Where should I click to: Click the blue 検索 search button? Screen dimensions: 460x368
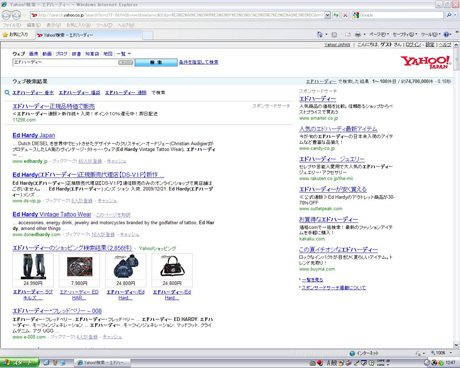pyautogui.click(x=156, y=62)
